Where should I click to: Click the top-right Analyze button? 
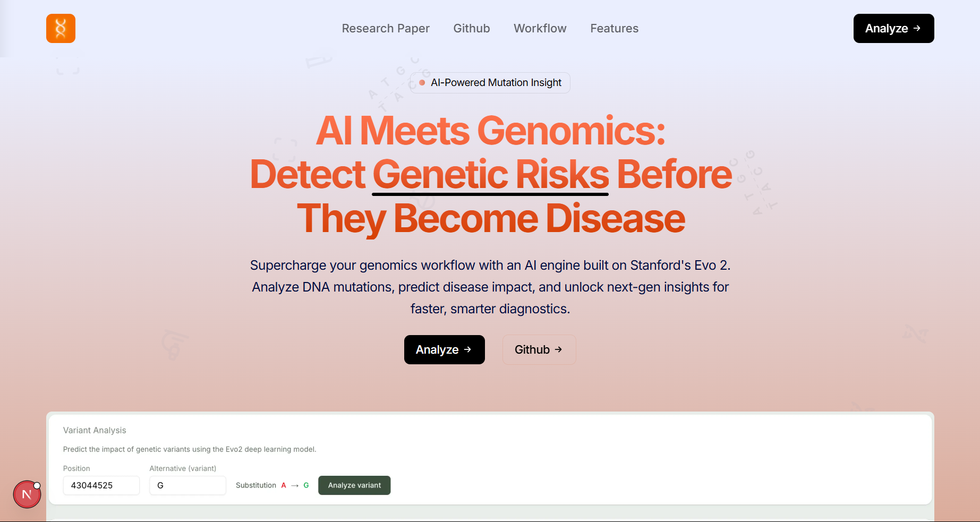[x=893, y=28]
